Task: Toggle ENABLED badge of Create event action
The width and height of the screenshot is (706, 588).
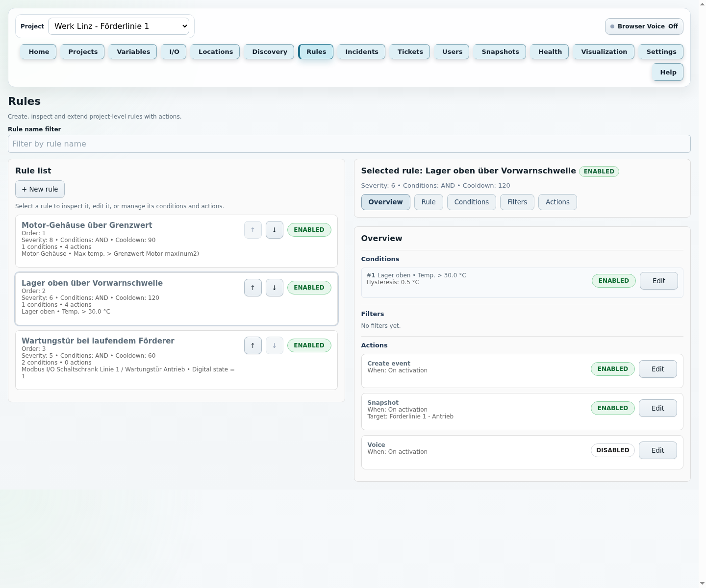Action: click(x=612, y=369)
